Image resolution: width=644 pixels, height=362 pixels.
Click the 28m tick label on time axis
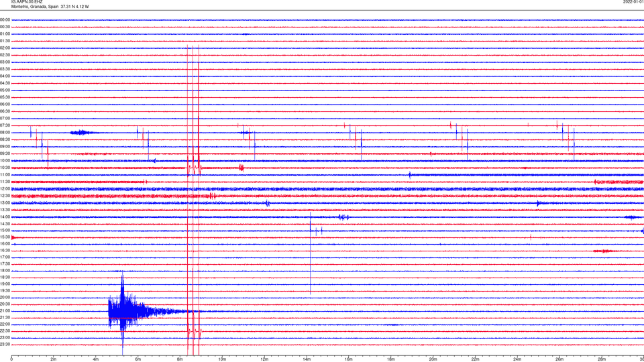click(602, 359)
